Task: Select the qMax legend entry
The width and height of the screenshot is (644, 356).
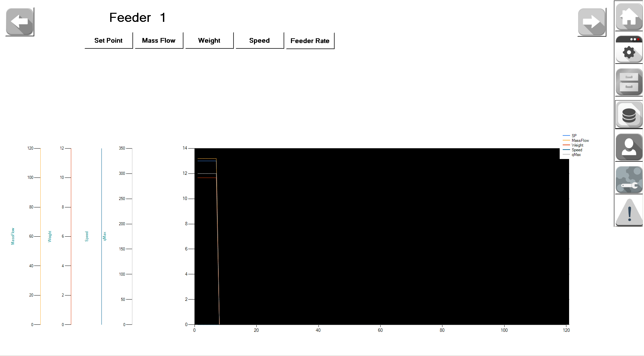Action: [576, 155]
